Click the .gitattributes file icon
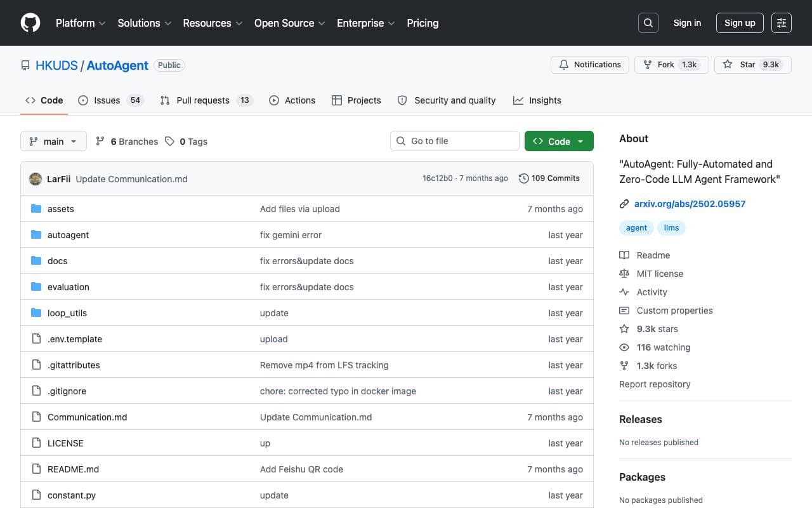The width and height of the screenshot is (812, 508). [36, 365]
